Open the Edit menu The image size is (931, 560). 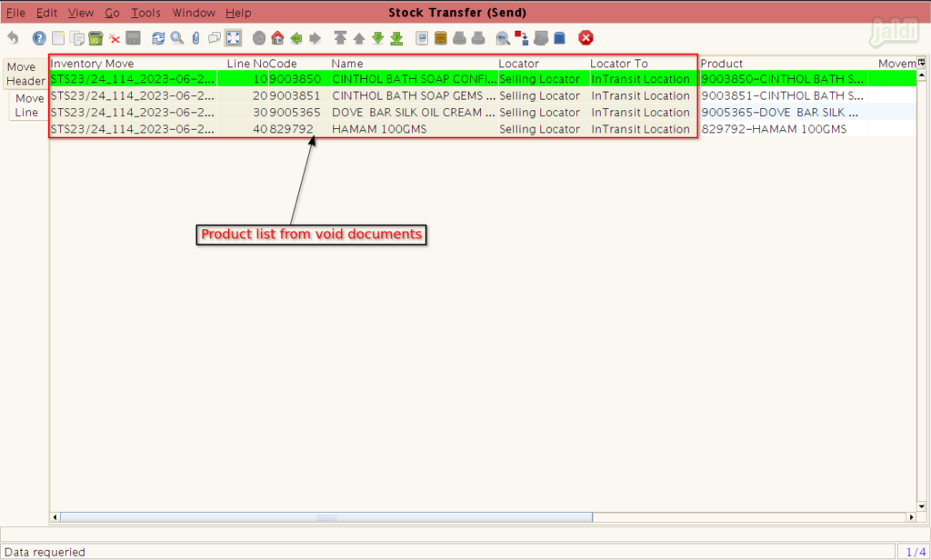click(47, 13)
